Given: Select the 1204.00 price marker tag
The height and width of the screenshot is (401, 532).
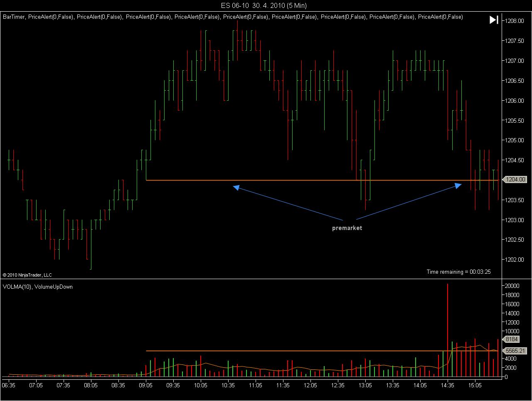Looking at the screenshot, I should (x=515, y=180).
